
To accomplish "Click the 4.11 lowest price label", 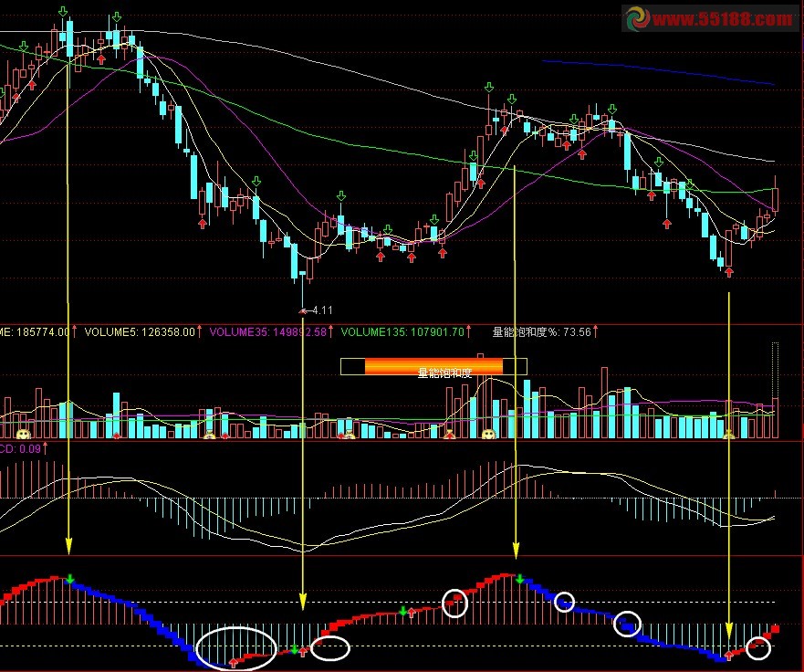I will coord(322,310).
